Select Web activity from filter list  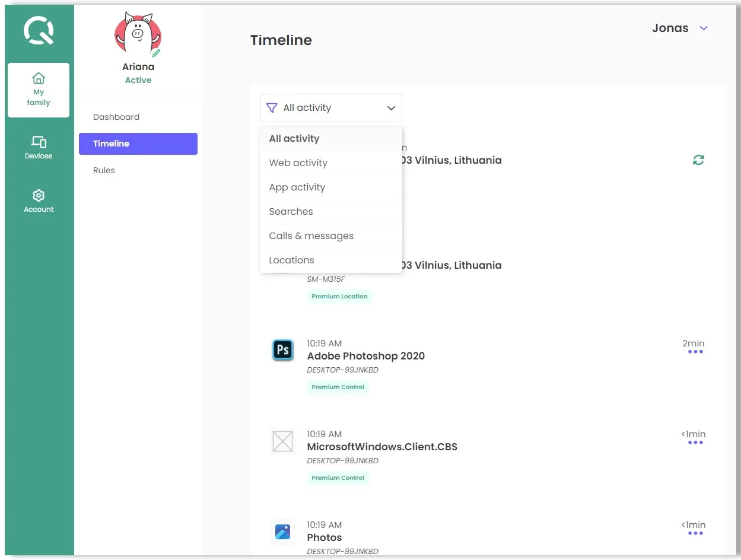(298, 163)
